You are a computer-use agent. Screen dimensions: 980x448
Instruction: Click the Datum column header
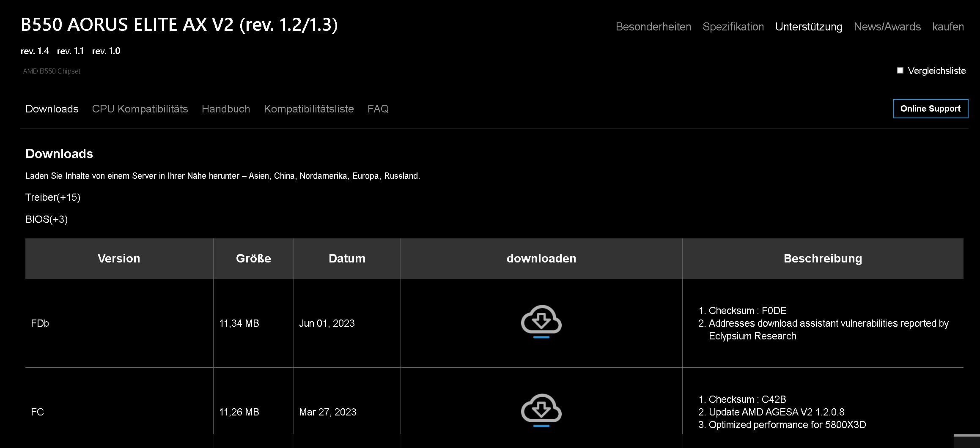pos(347,258)
